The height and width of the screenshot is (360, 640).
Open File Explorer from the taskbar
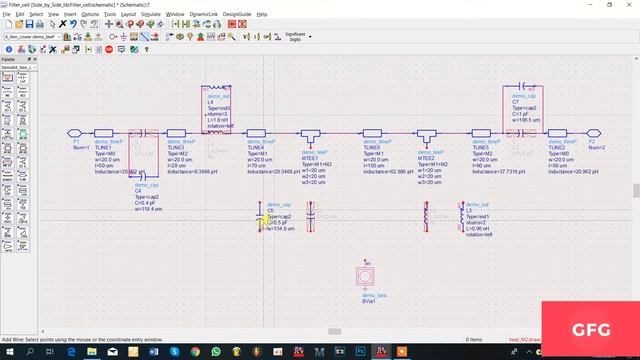tap(92, 351)
